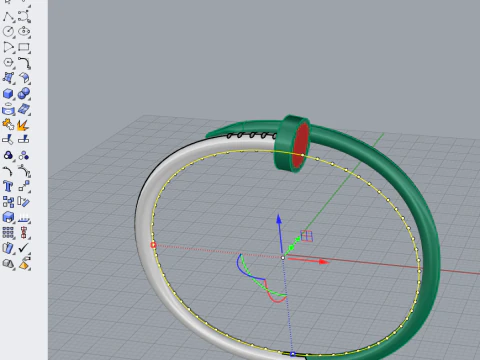Select the Polygon tool

[8, 62]
